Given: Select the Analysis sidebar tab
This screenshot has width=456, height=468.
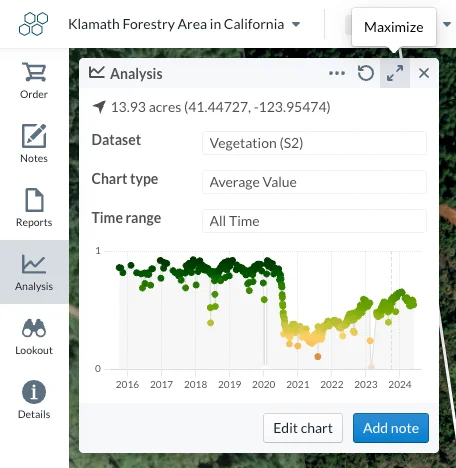Looking at the screenshot, I should [x=34, y=272].
